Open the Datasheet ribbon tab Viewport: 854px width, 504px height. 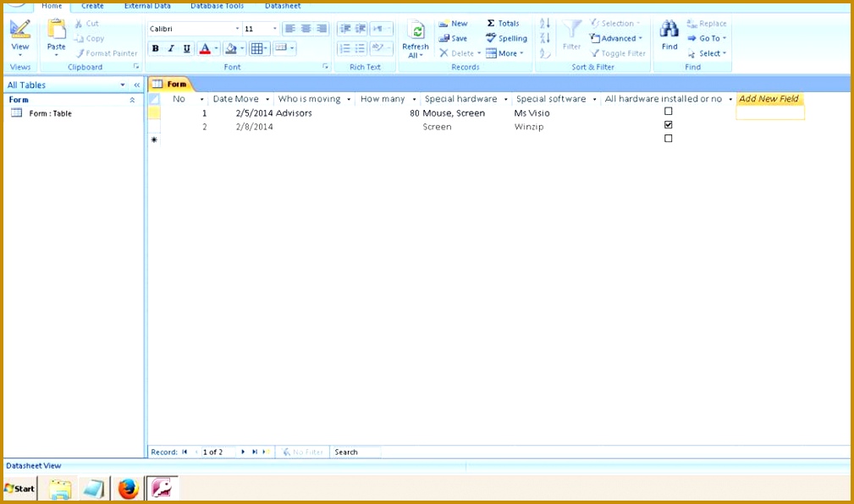(283, 6)
